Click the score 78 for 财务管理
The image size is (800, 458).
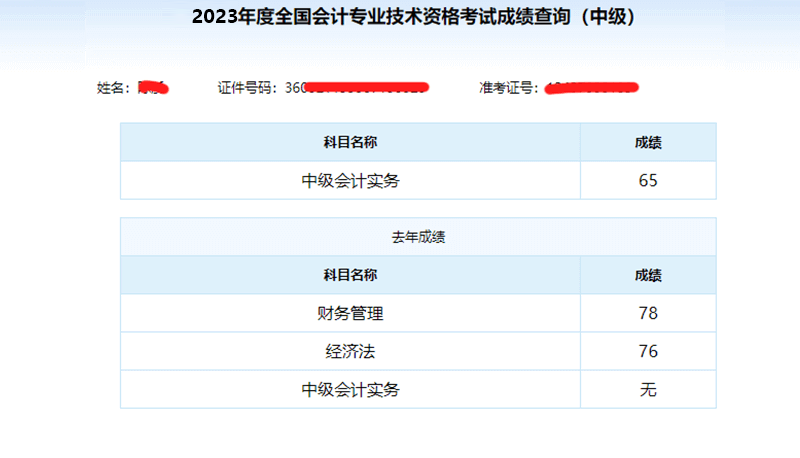tap(648, 313)
